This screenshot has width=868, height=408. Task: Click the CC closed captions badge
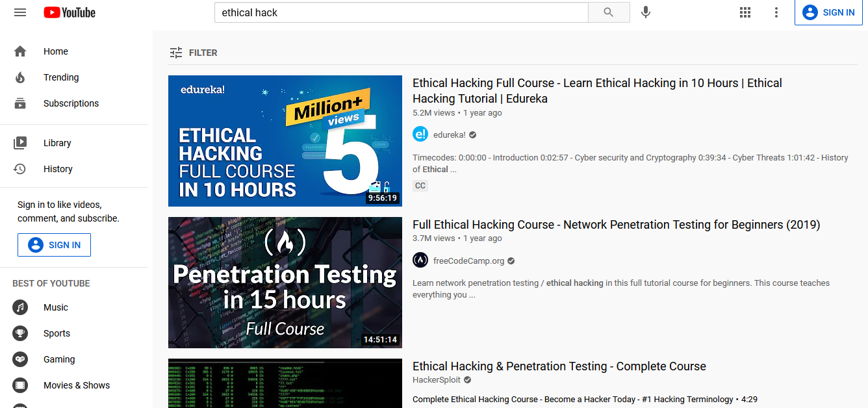click(x=420, y=186)
